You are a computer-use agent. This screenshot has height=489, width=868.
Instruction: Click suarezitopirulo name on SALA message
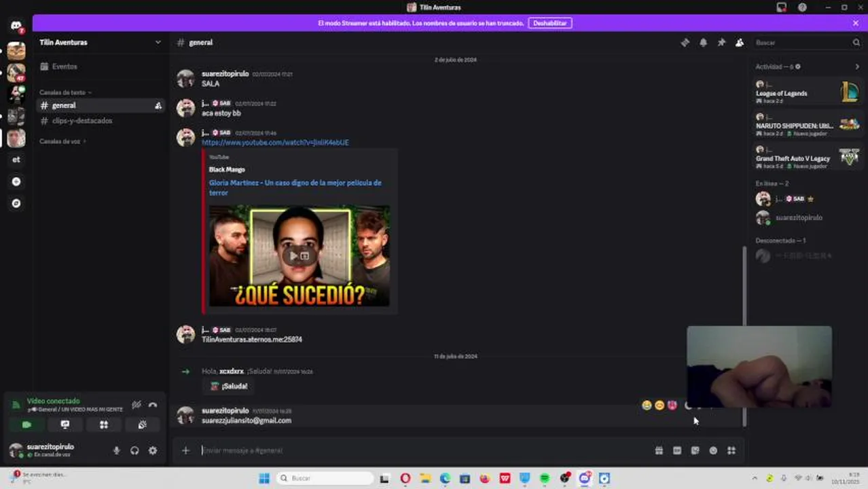tap(225, 73)
